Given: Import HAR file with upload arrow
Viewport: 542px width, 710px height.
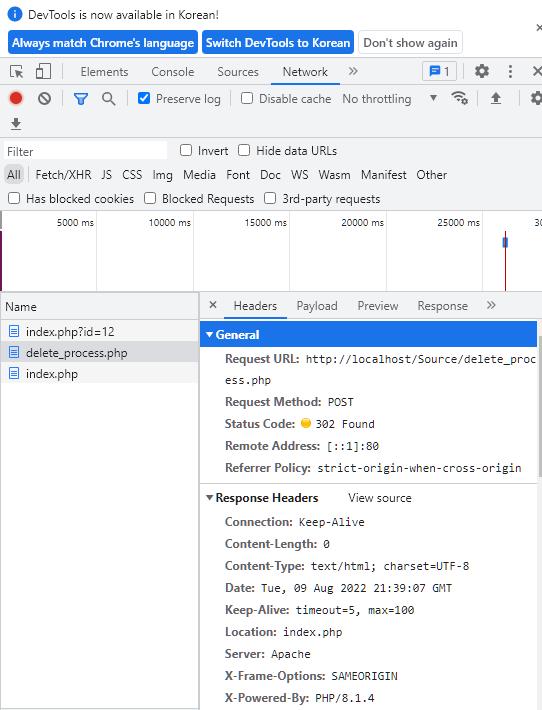Looking at the screenshot, I should tap(496, 98).
